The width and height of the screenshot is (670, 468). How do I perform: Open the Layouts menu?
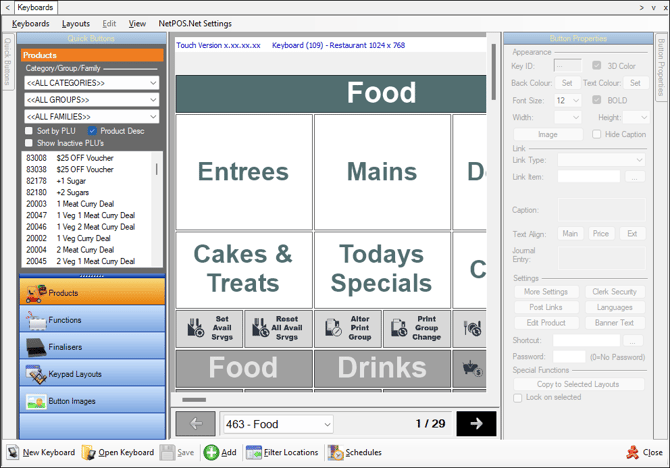(x=75, y=23)
